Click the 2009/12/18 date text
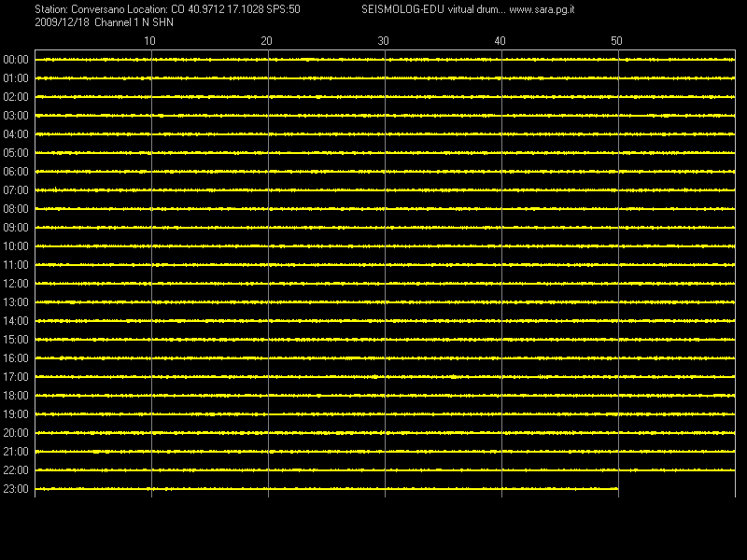Viewport: 747px width, 560px height. coord(62,22)
